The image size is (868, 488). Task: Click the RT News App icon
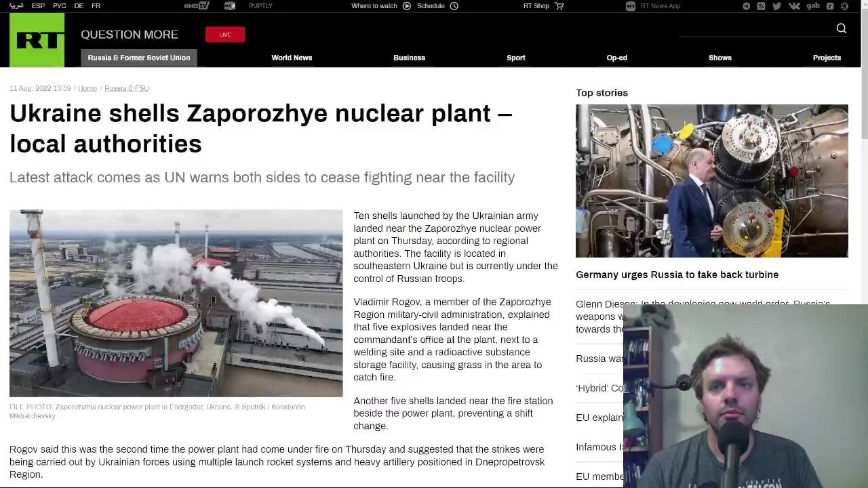[x=631, y=6]
